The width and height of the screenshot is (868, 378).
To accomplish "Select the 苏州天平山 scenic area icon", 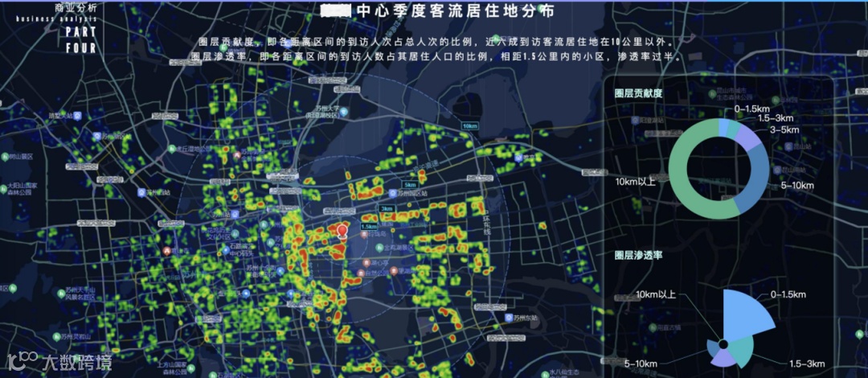I will (x=60, y=293).
